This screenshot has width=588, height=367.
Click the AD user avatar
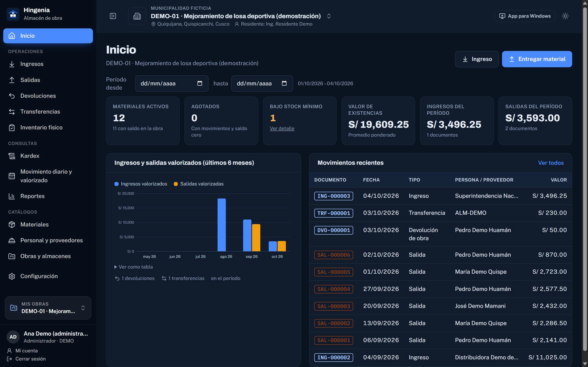[x=13, y=337]
